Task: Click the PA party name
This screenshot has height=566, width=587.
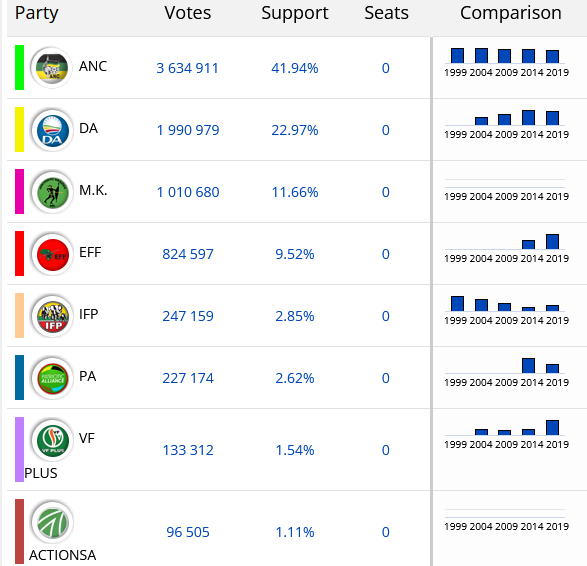Action: pos(88,376)
